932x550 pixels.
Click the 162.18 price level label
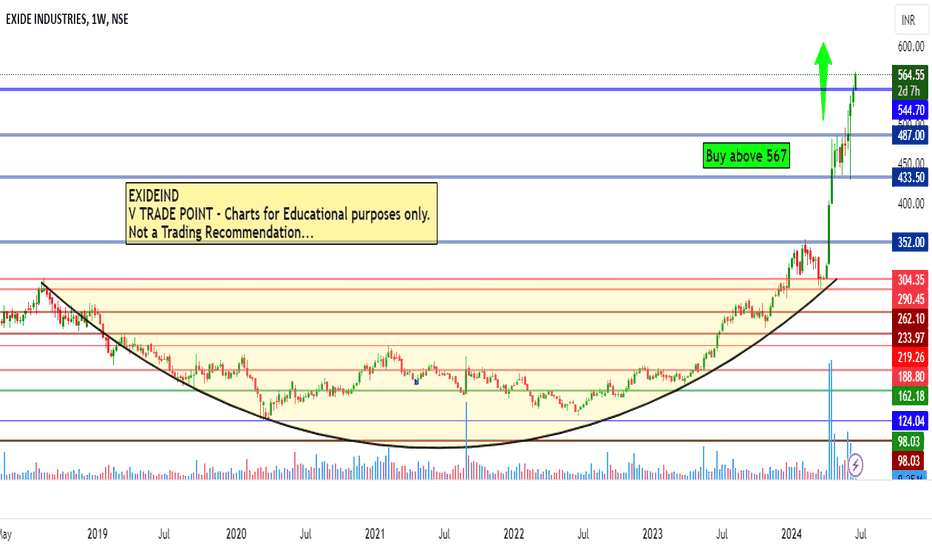(x=911, y=395)
